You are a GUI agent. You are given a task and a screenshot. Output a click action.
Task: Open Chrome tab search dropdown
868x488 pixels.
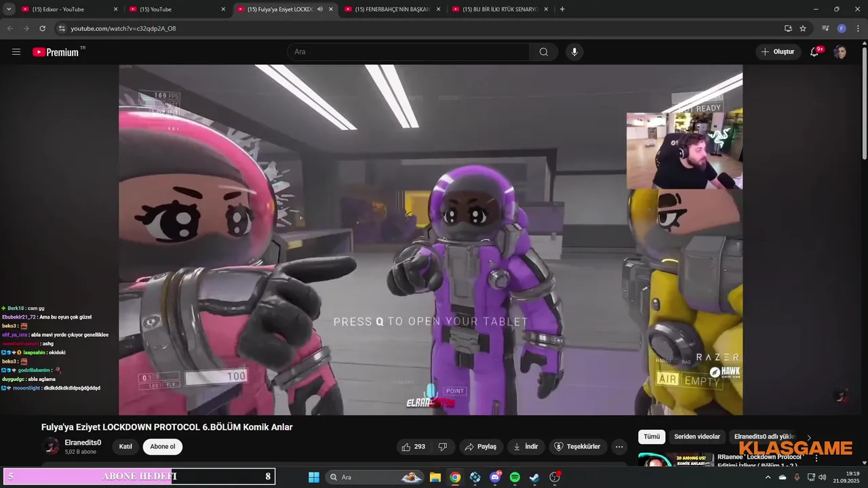[x=7, y=9]
